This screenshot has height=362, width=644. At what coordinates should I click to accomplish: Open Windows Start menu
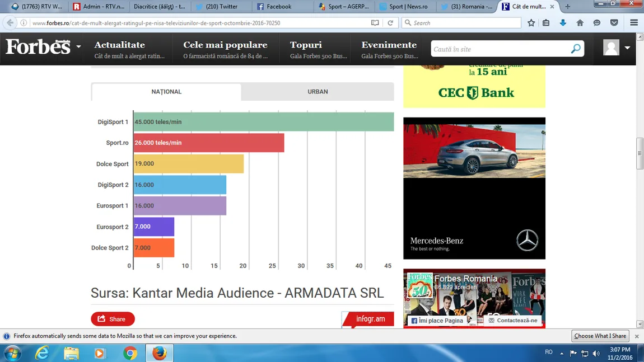click(x=12, y=353)
